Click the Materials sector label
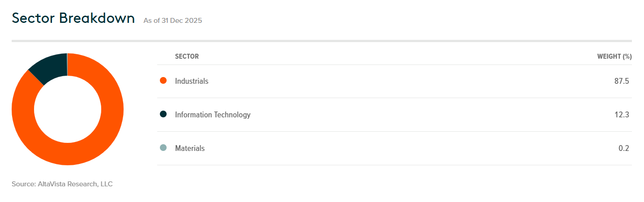This screenshot has width=644, height=202. [190, 148]
